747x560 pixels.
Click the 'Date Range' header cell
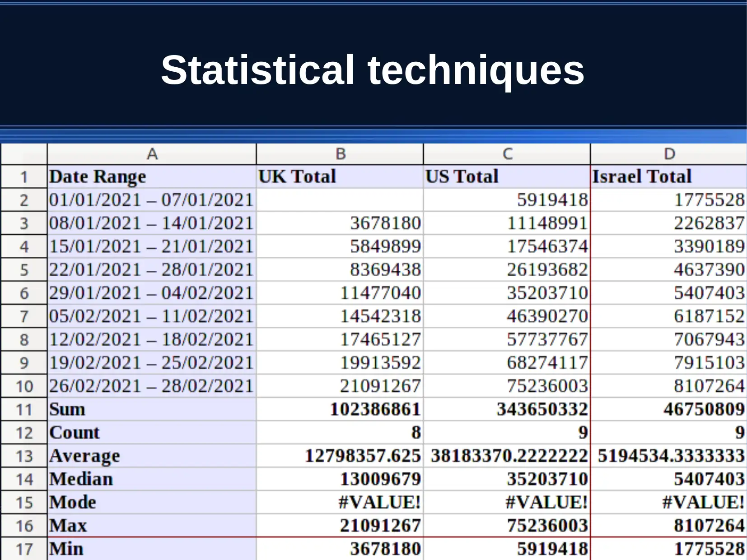152,176
